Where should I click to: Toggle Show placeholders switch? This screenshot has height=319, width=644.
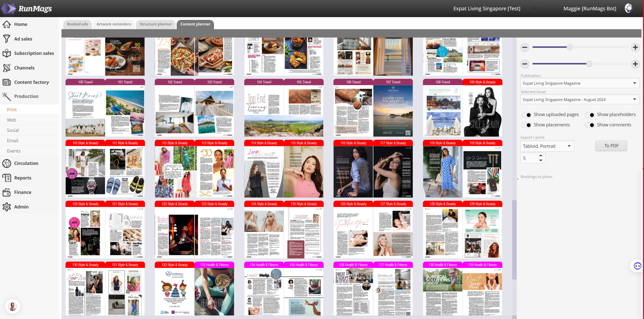tap(590, 115)
